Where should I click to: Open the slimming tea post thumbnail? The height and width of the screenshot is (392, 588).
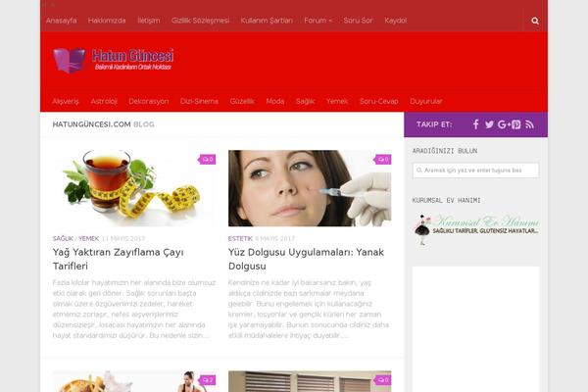pos(134,188)
